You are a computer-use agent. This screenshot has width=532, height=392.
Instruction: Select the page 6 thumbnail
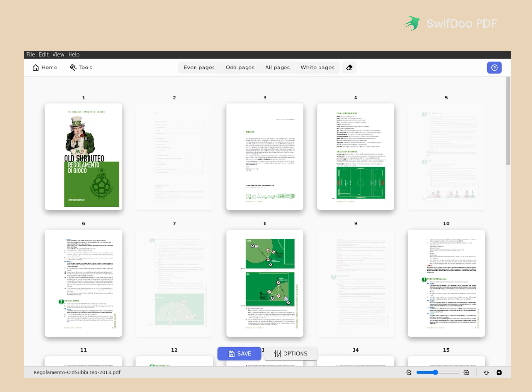pos(84,283)
